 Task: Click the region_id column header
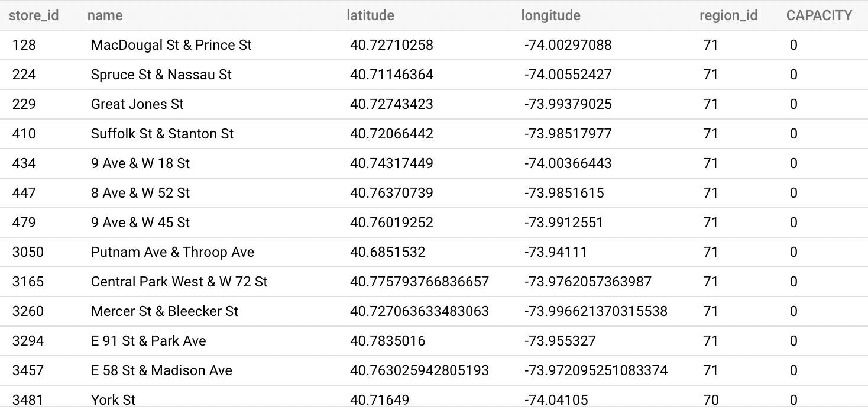pos(728,15)
